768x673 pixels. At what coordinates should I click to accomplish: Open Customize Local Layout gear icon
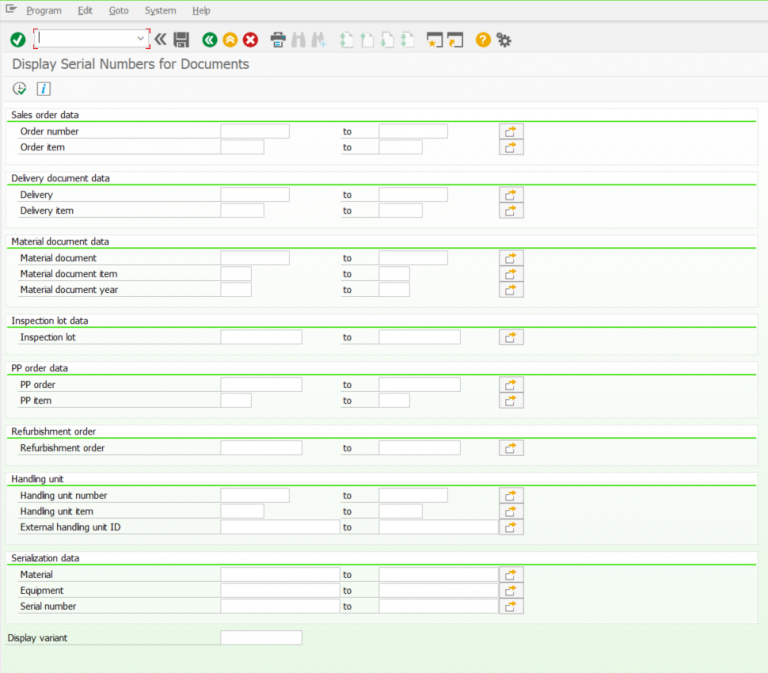pos(504,39)
